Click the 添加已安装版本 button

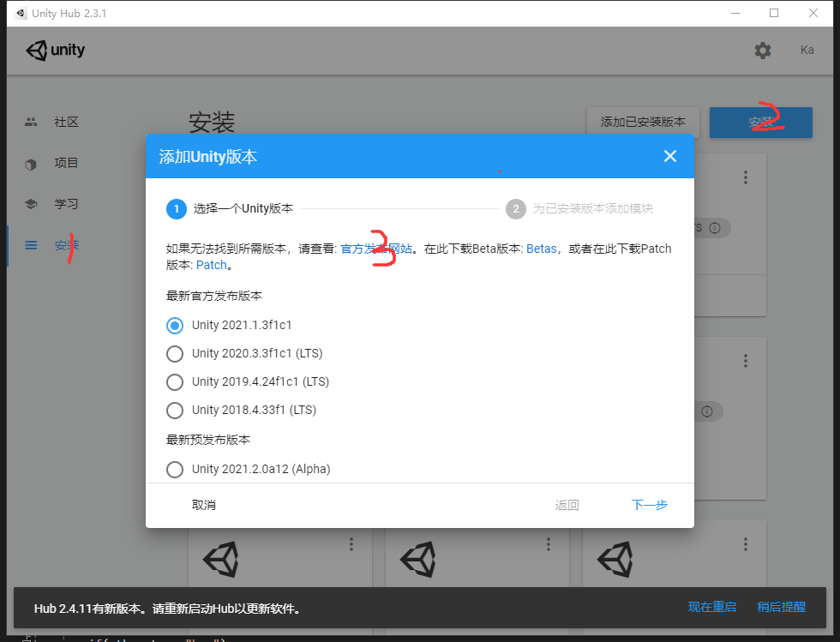[x=642, y=122]
